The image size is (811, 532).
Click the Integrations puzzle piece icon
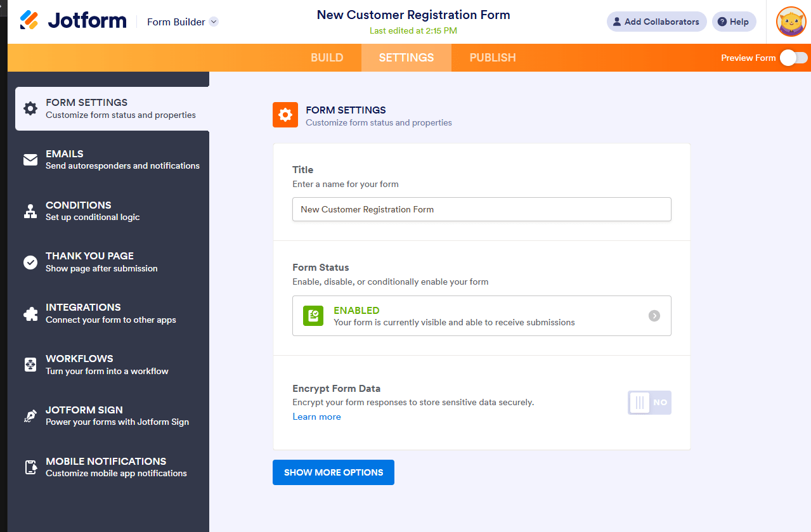pos(30,313)
